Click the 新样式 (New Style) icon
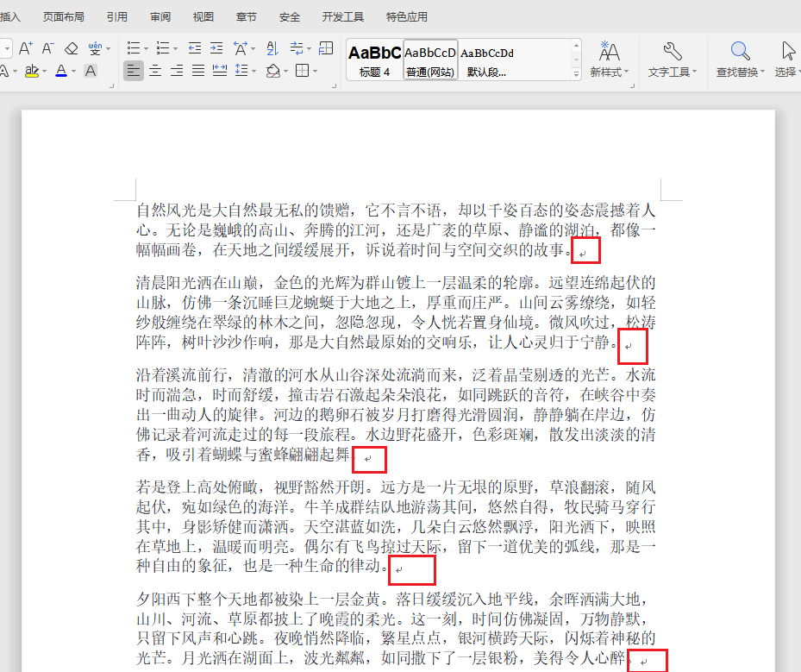Viewport: 801px width, 672px height. [x=610, y=49]
